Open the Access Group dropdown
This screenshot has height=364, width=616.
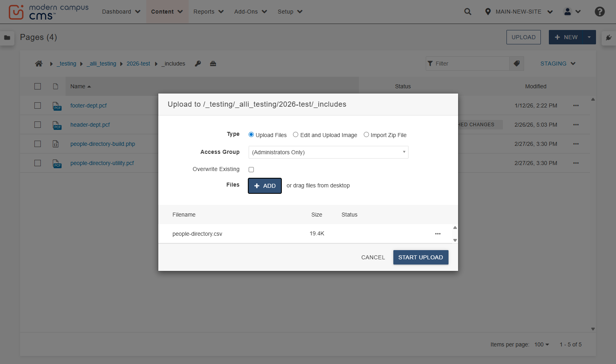(328, 152)
